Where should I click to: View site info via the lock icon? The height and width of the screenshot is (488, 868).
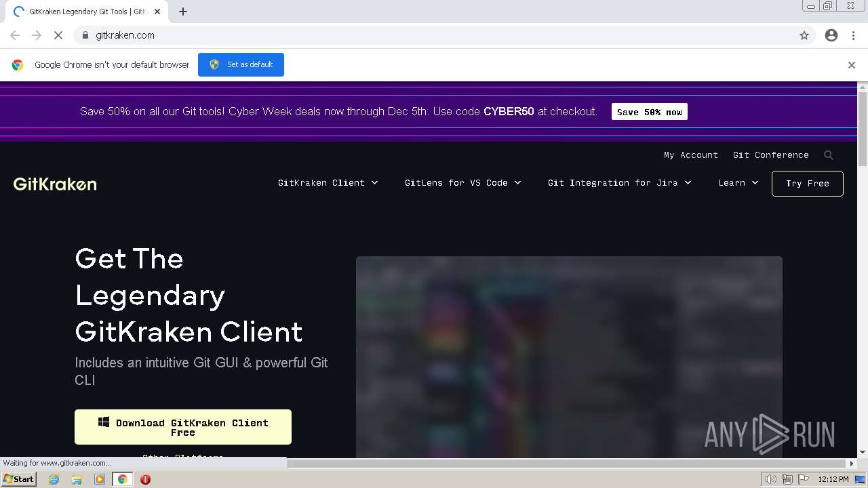coord(85,35)
